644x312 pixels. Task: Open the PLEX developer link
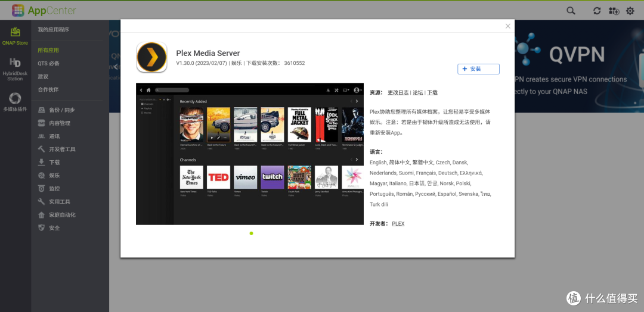pyautogui.click(x=398, y=224)
